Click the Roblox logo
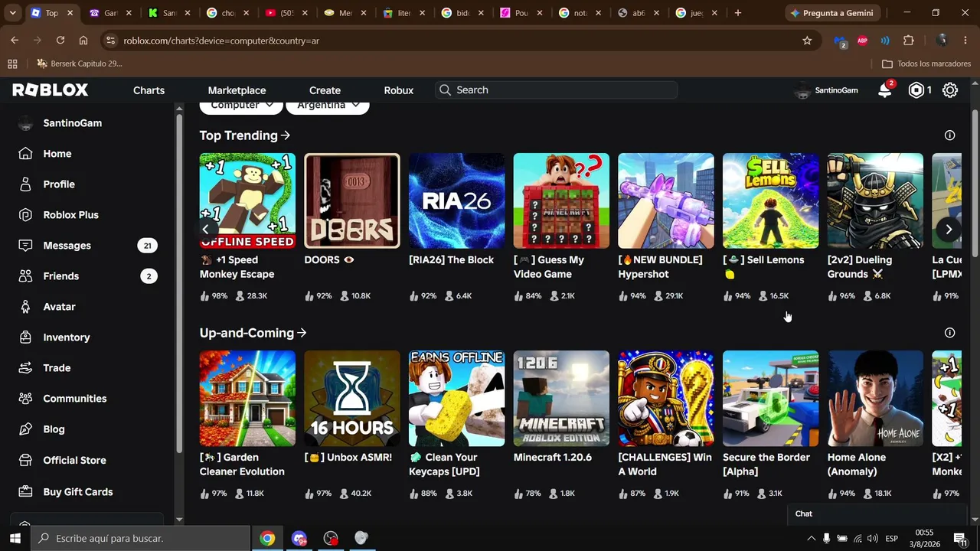Image resolution: width=980 pixels, height=551 pixels. [x=51, y=90]
